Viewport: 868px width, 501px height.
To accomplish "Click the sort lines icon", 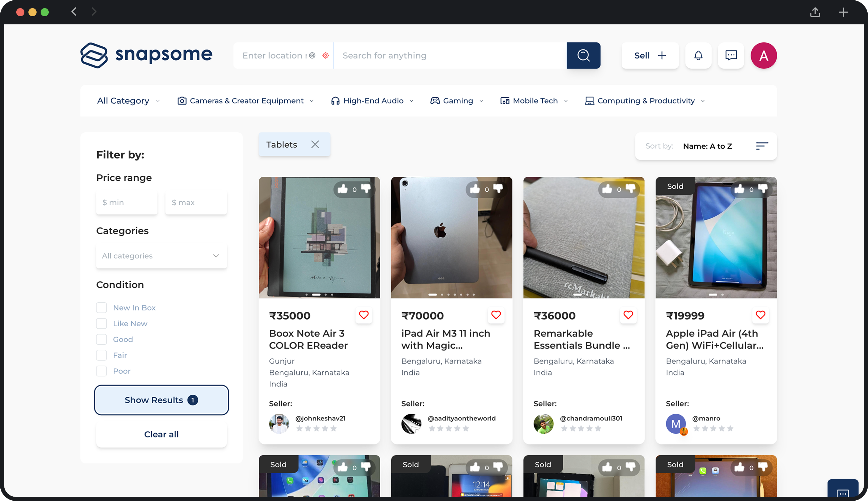I will [762, 146].
